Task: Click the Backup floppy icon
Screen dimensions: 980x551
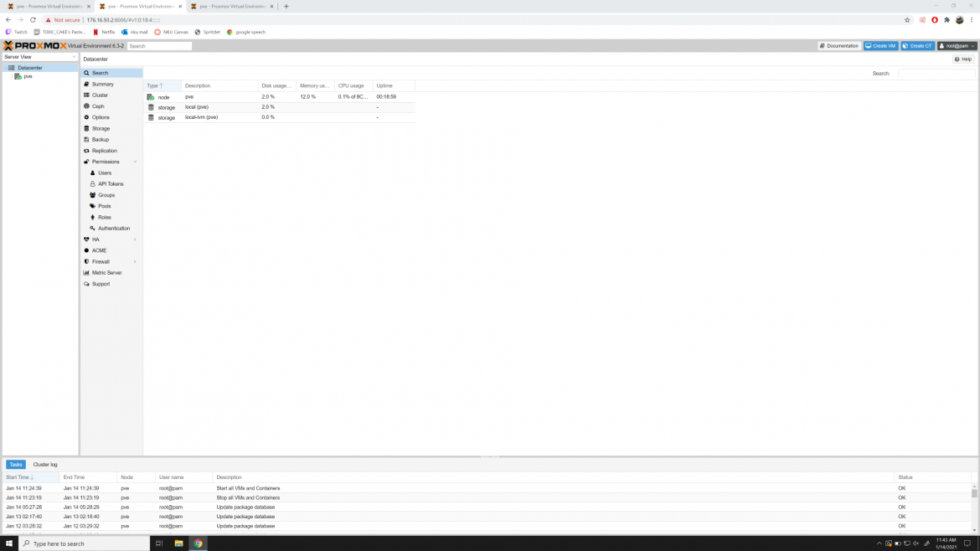Action: [86, 139]
